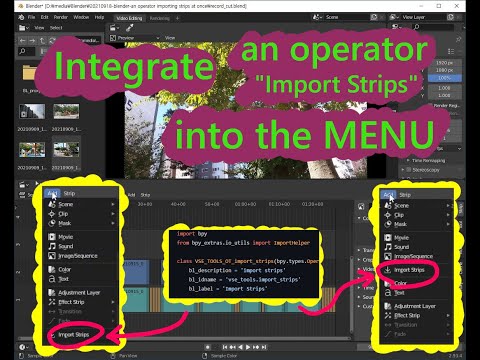Open the File Browser Select menu
The height and width of the screenshot is (360, 480).
point(56,28)
